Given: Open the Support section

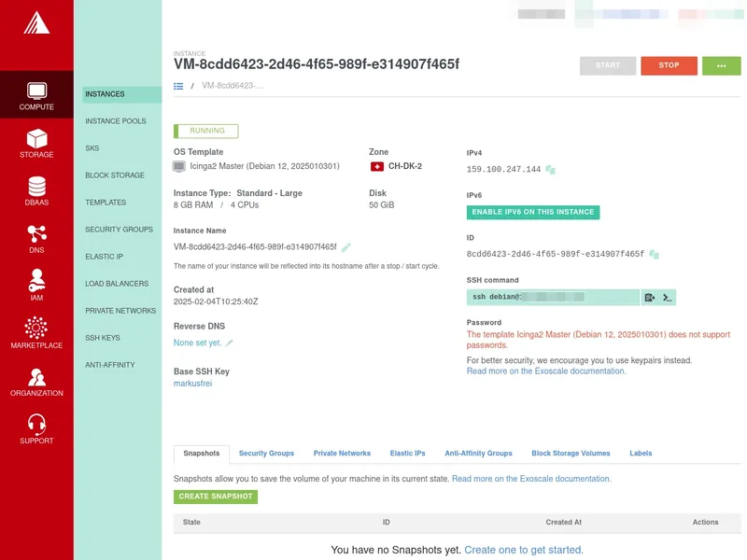Looking at the screenshot, I should point(36,428).
